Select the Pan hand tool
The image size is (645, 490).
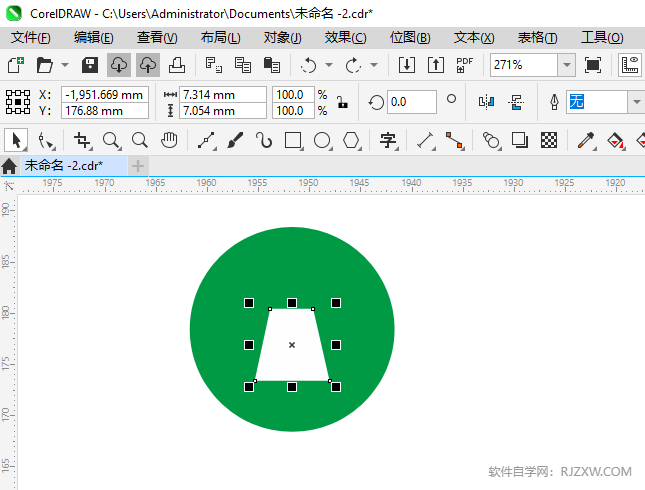coord(169,141)
